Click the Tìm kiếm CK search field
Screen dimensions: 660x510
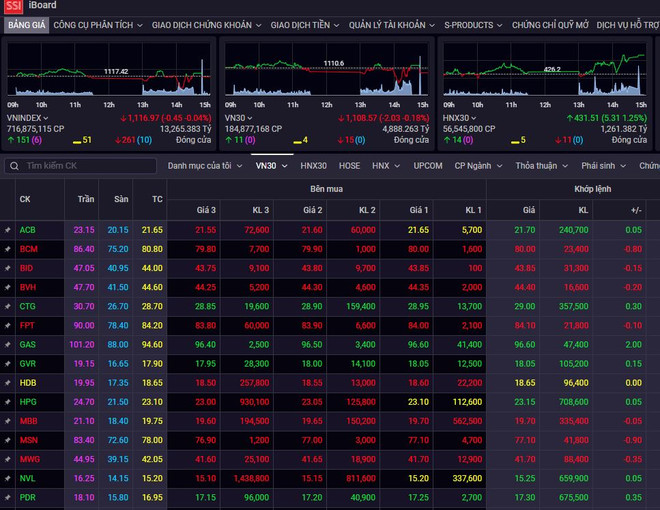click(x=85, y=166)
